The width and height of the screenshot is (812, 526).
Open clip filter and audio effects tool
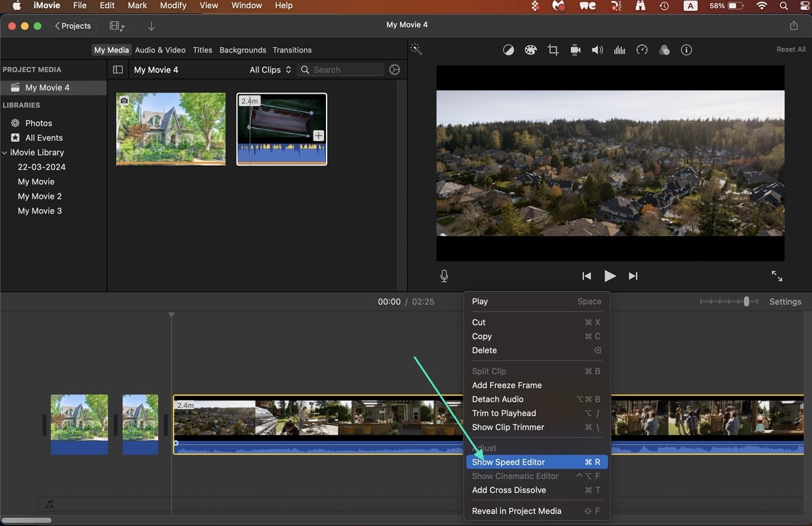[664, 50]
